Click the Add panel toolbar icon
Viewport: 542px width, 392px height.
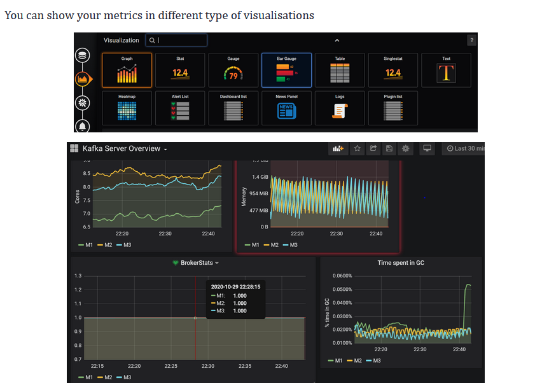tap(338, 149)
